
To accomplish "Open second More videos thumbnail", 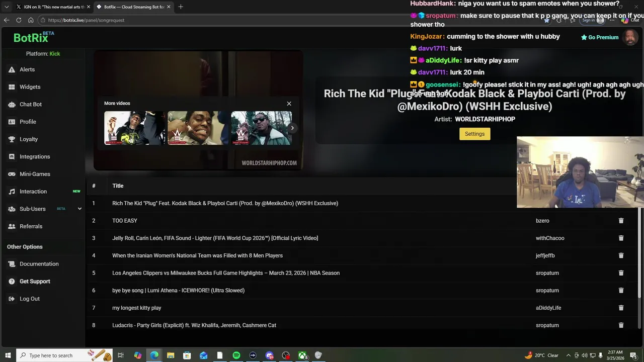I will pos(198,128).
